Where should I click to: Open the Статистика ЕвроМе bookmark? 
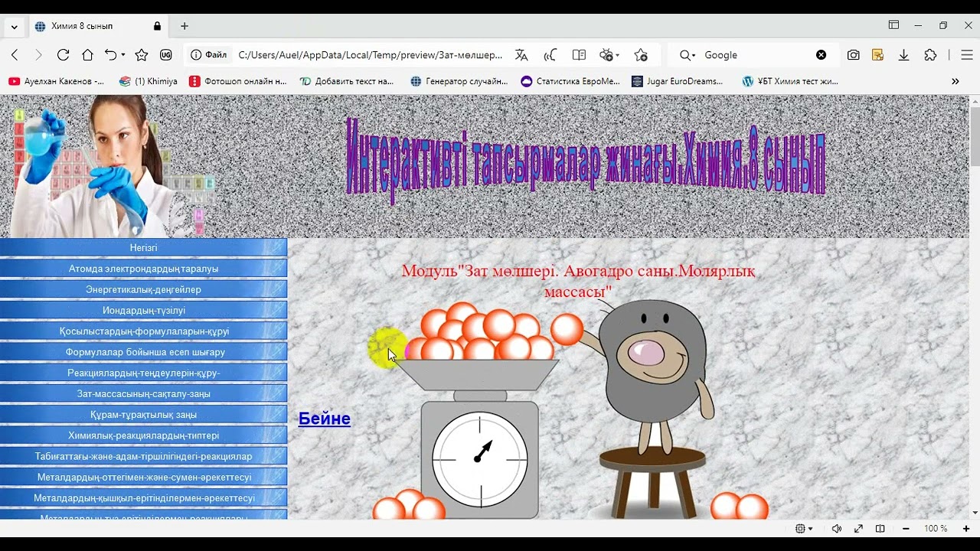570,81
